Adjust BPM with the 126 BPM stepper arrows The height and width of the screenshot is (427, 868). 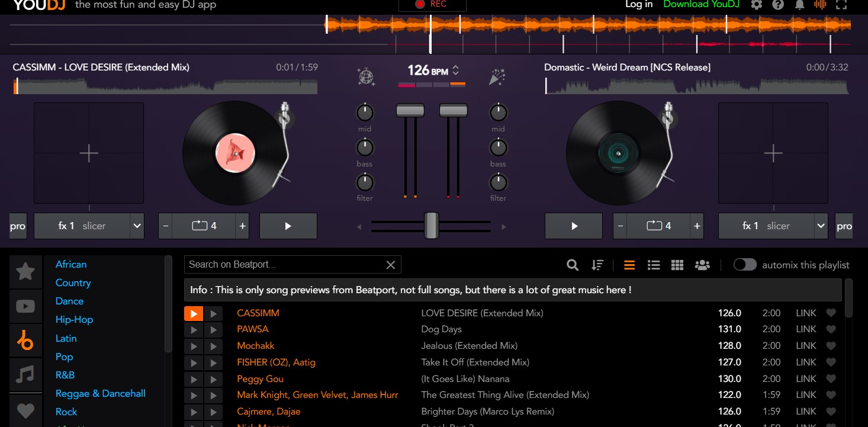[x=455, y=70]
